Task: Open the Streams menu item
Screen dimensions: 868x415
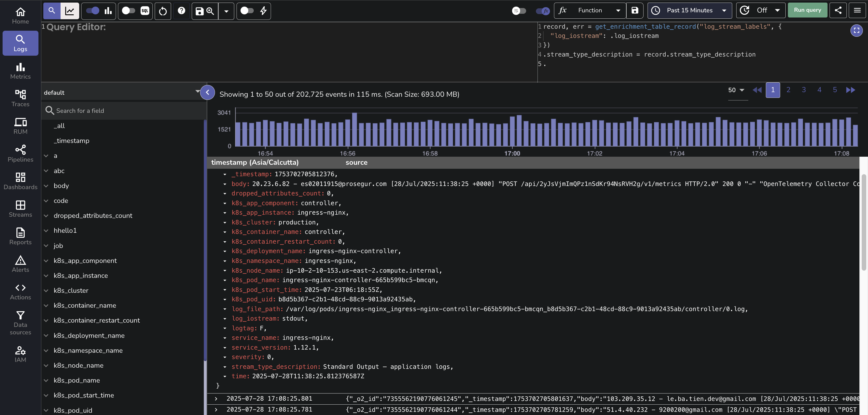Action: 20,209
